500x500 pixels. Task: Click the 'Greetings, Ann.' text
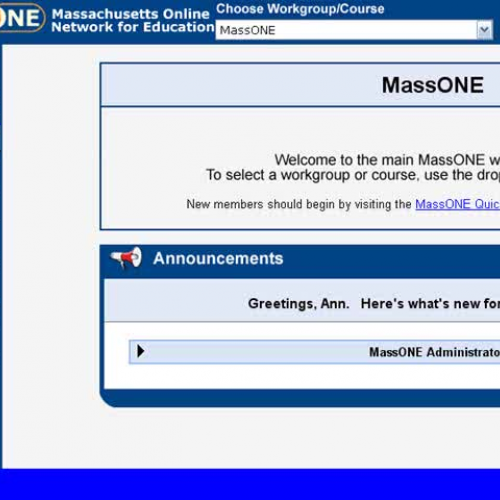[x=299, y=304]
